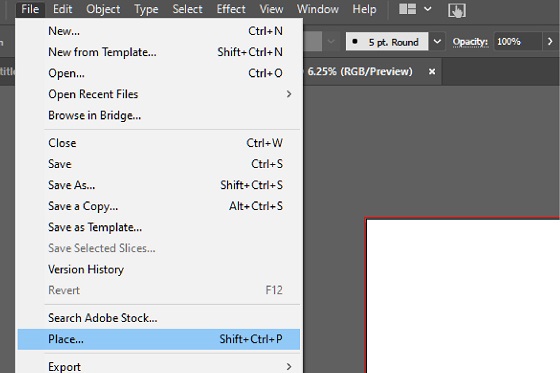560x373 pixels.
Task: Click the Opacity slider arrow
Action: [550, 42]
